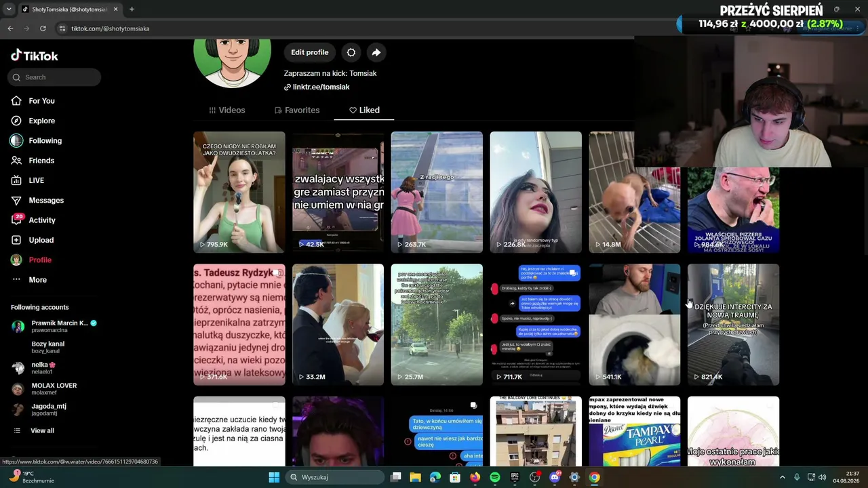The image size is (868, 488).
Task: Open the wedding video with 33.2M views
Action: (x=338, y=325)
